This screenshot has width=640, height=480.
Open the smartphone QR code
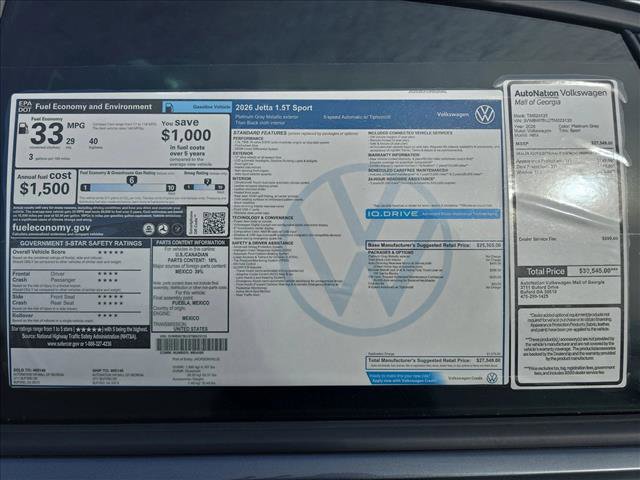pos(214,223)
